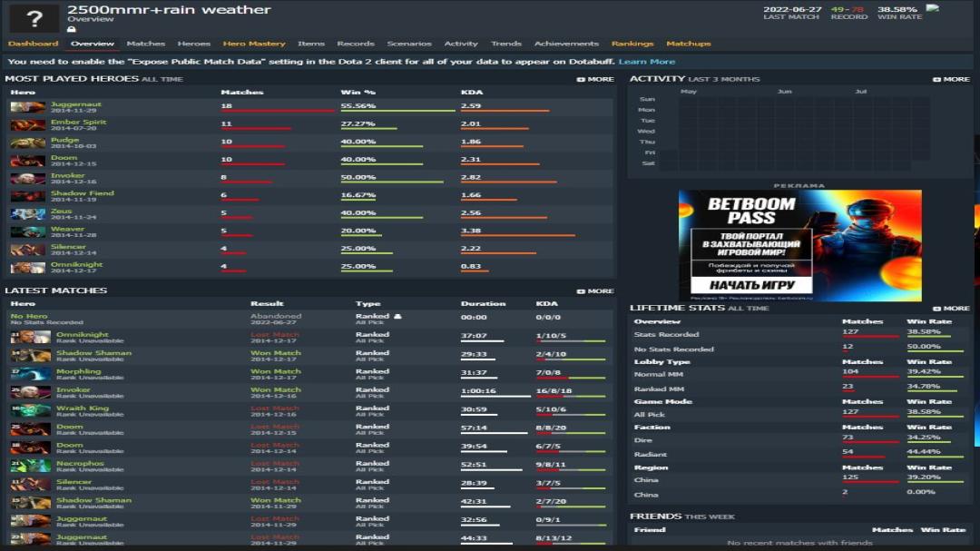Click the lock icon under the player name
This screenshot has width=980, height=551.
[72, 29]
